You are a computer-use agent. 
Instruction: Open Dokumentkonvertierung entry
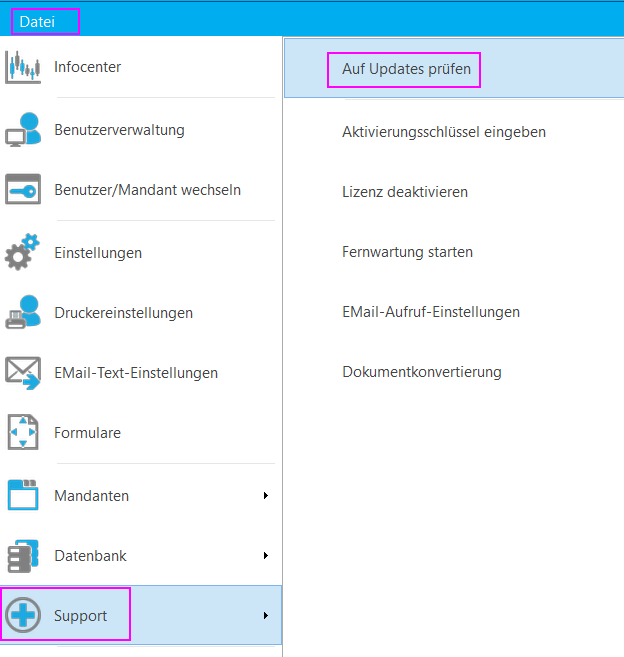click(x=421, y=372)
